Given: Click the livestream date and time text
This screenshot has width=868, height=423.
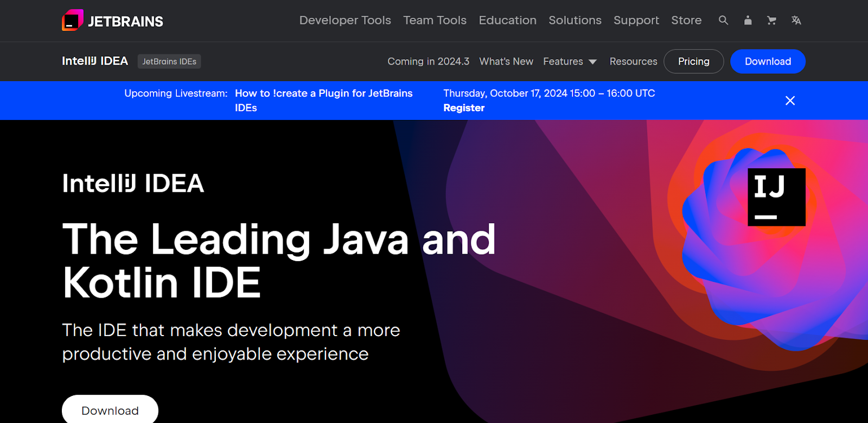Looking at the screenshot, I should (x=549, y=93).
